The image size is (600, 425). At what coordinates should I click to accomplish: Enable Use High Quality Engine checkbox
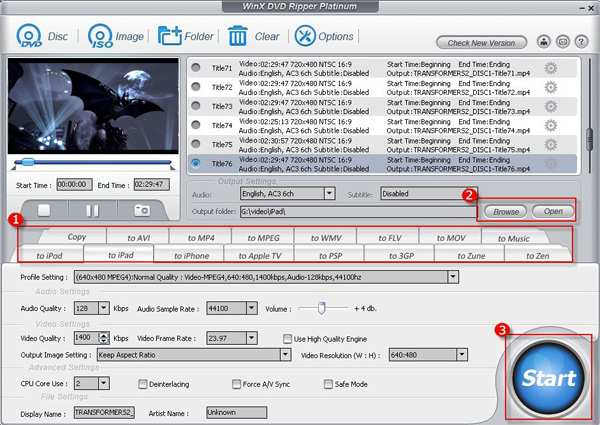point(287,339)
